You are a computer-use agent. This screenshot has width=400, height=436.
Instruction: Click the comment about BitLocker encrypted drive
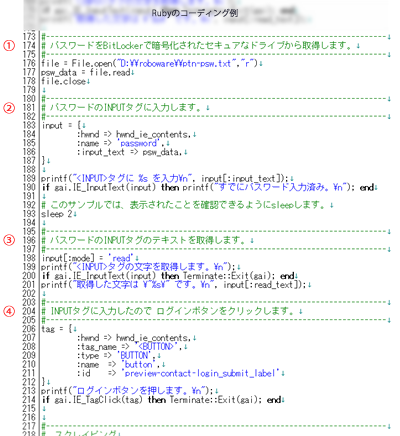(200, 45)
